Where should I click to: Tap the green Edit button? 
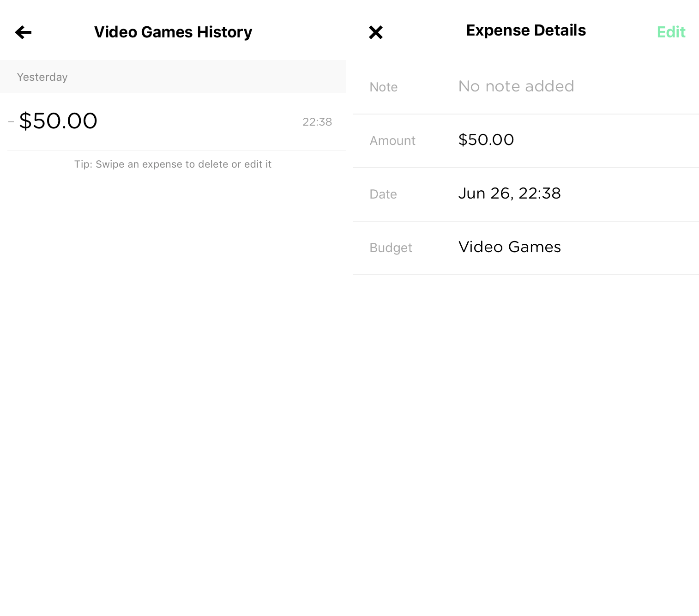click(671, 32)
